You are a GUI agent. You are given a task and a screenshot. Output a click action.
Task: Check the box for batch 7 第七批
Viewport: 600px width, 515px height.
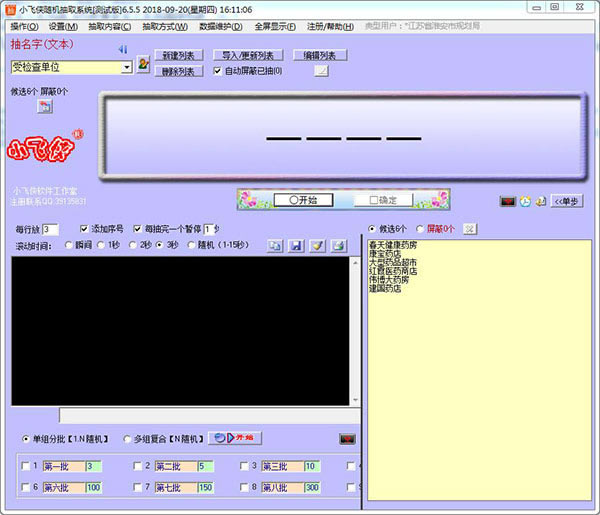point(137,487)
